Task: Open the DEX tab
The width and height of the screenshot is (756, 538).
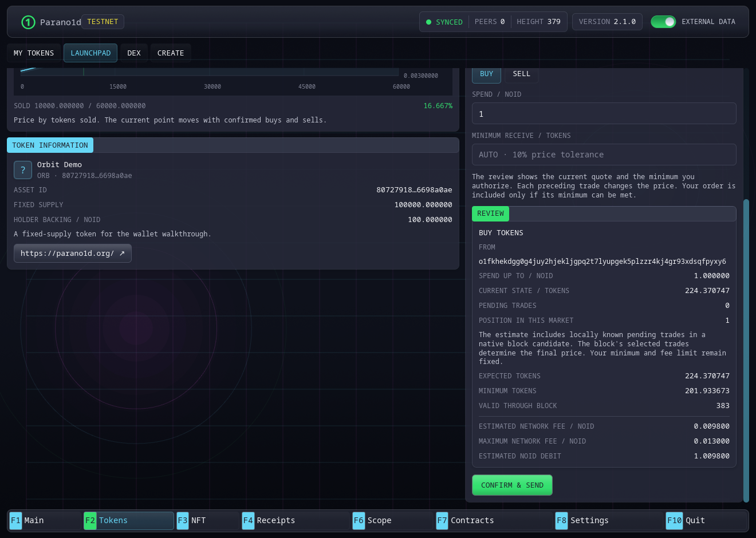Action: tap(134, 53)
